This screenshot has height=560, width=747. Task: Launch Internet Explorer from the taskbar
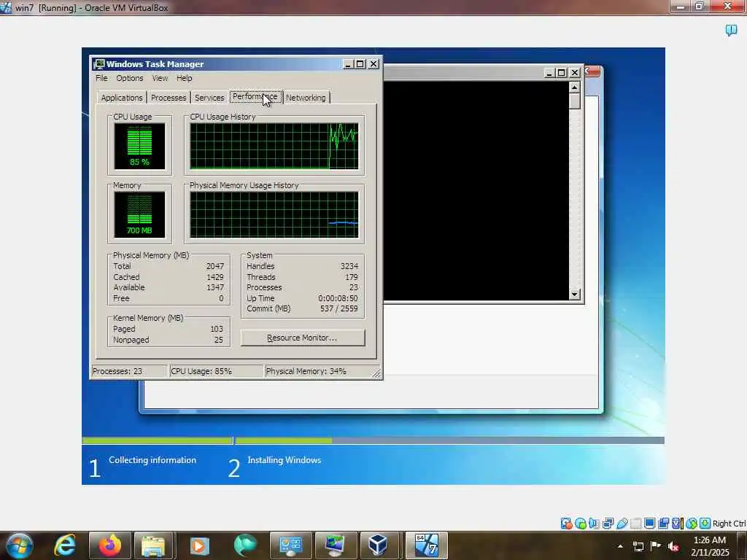65,545
